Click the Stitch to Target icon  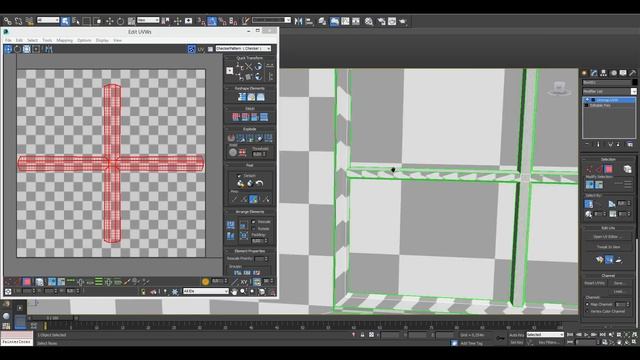236,117
